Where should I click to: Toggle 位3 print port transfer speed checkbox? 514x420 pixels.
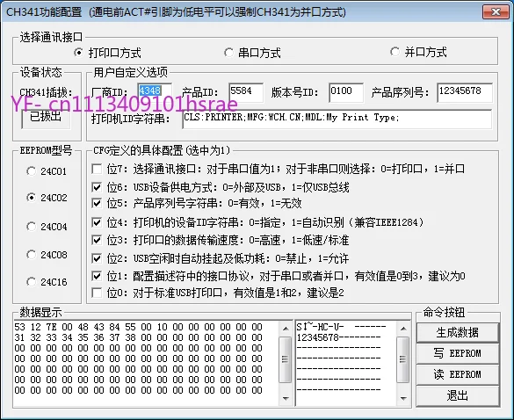[97, 241]
